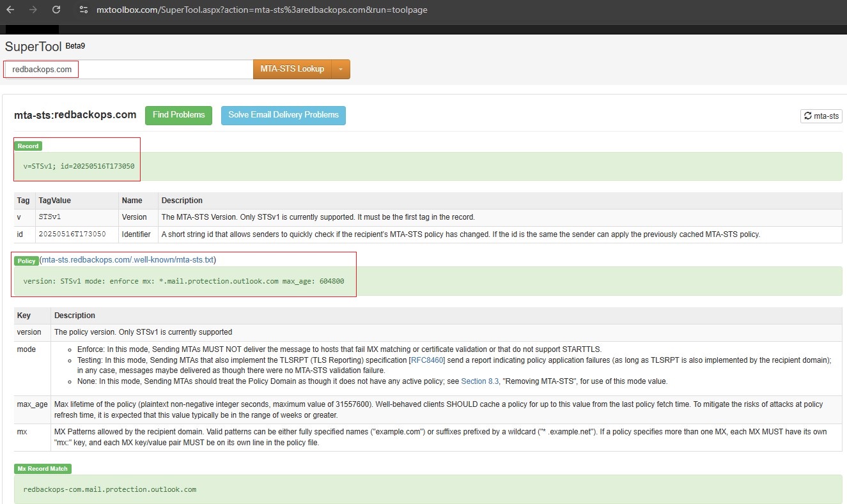Screen dimensions: 847x504
Task: Click the browser forward arrow
Action: pyautogui.click(x=33, y=10)
